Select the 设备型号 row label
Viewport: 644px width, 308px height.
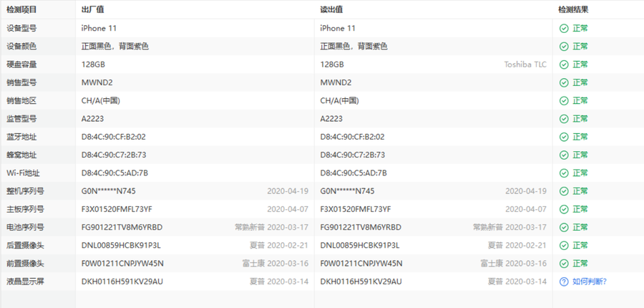pos(21,29)
